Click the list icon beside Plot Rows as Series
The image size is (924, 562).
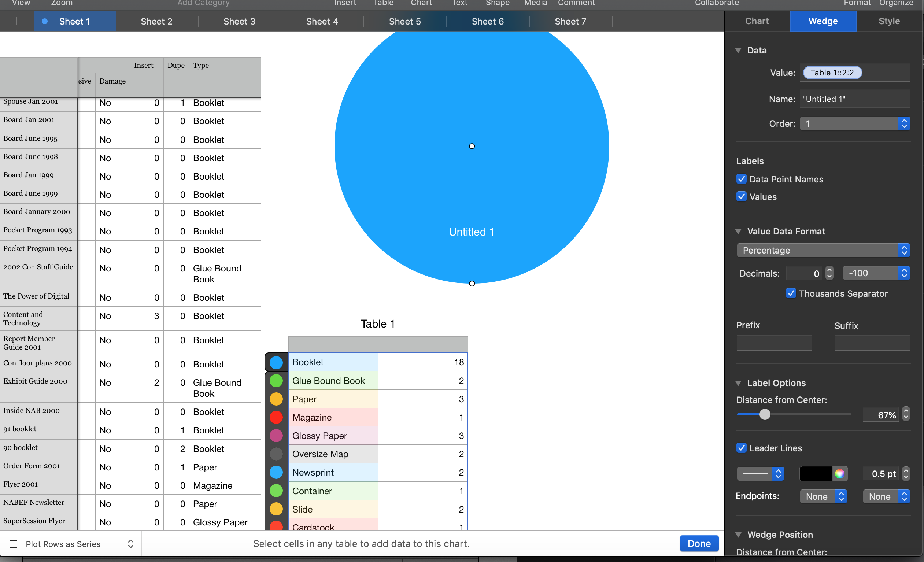12,544
